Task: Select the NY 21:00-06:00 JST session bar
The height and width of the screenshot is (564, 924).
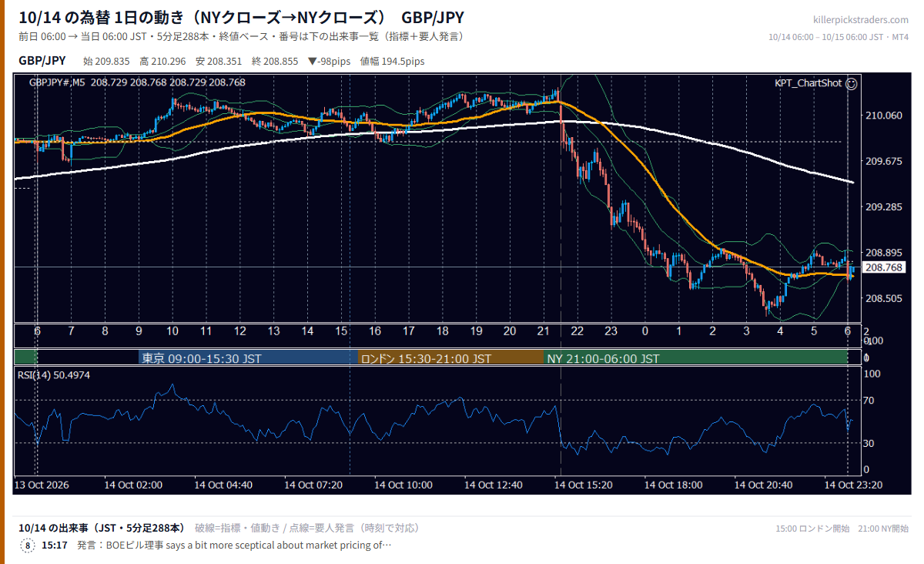Action: coord(696,358)
